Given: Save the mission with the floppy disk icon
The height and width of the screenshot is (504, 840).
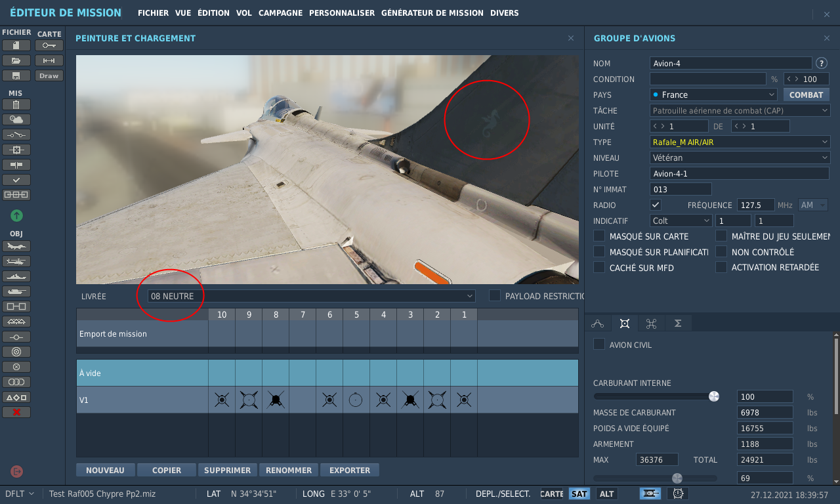Looking at the screenshot, I should click(x=16, y=75).
